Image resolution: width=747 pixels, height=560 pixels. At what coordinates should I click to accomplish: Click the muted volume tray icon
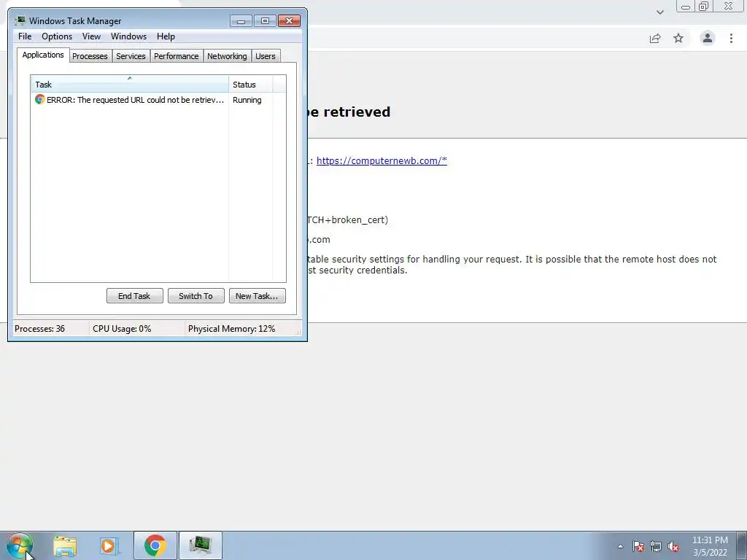[x=673, y=547]
